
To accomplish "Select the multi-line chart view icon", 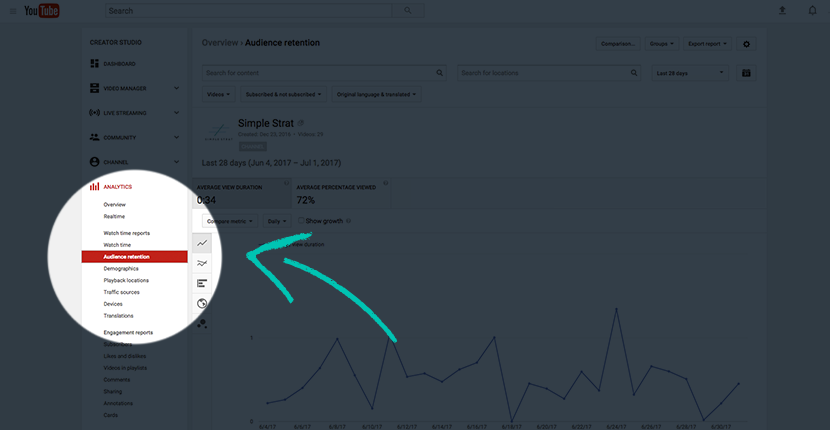I will pyautogui.click(x=202, y=263).
